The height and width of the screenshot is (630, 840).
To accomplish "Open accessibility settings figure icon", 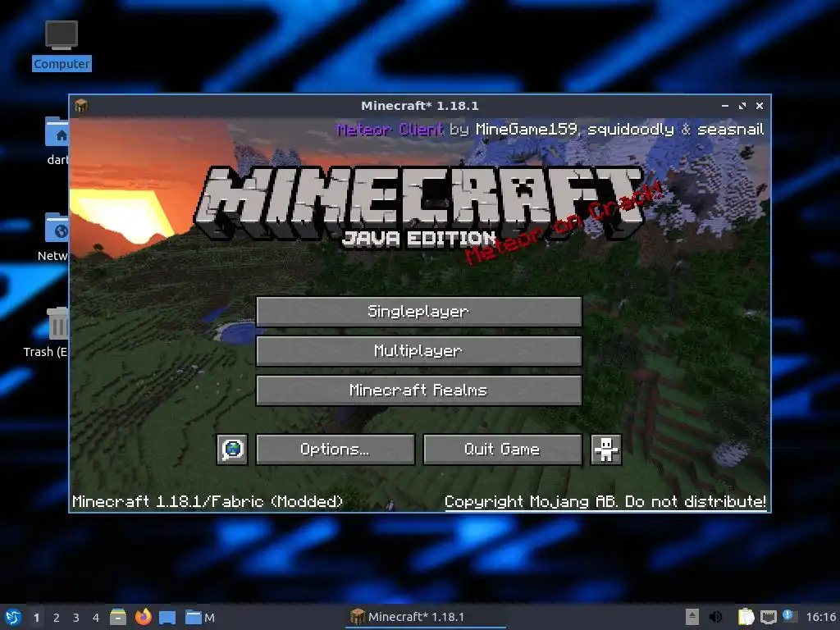I will (606, 449).
